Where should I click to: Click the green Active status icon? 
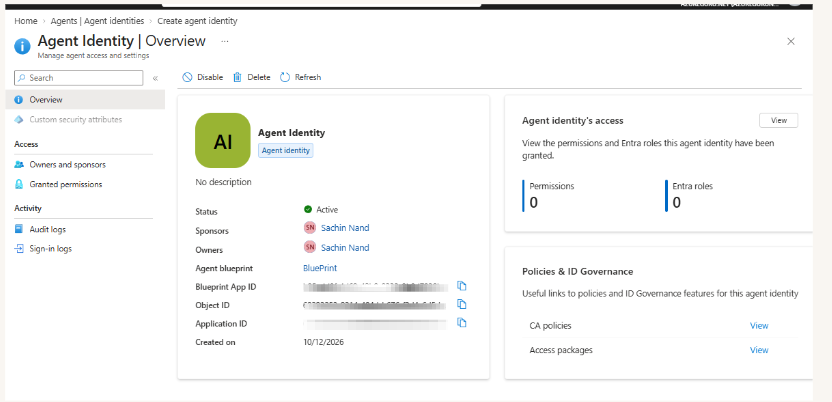(308, 209)
